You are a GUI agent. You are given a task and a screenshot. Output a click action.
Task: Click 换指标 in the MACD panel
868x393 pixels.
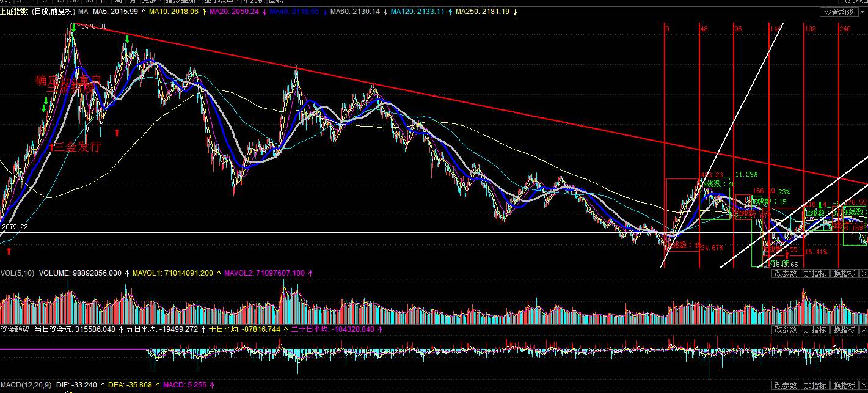[844, 386]
